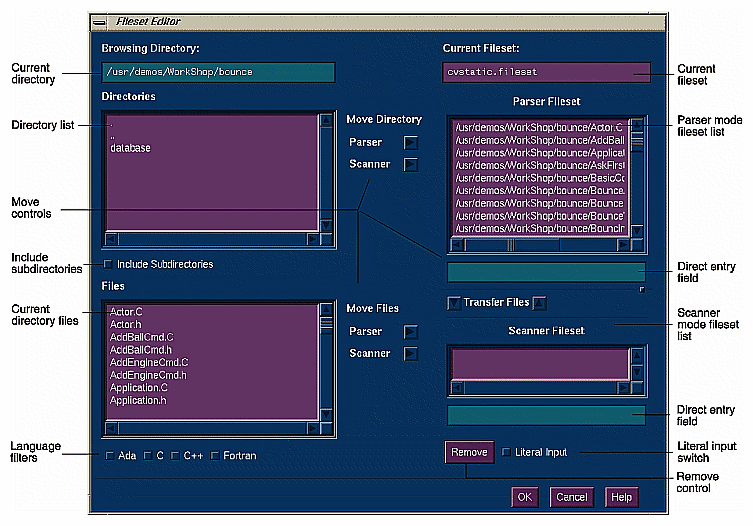Select Actor.C in the Files list

click(126, 312)
